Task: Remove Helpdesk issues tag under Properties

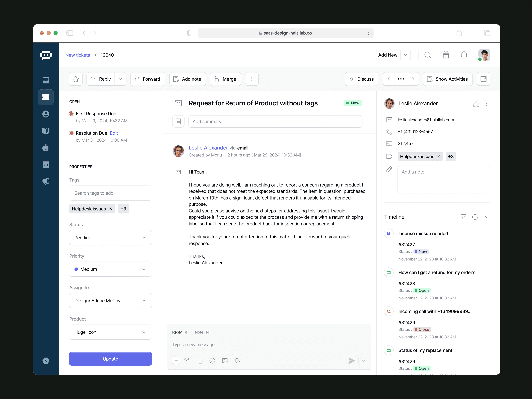Action: point(111,209)
